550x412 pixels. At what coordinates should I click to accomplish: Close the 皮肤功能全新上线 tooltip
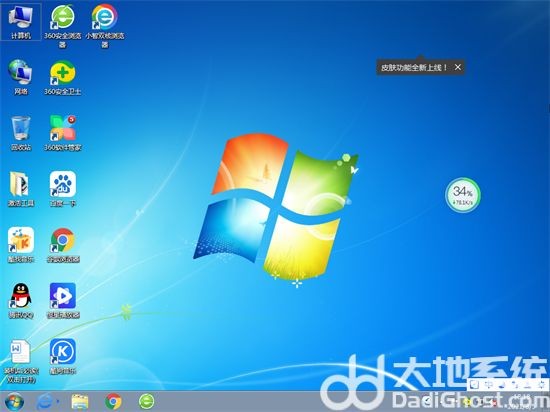click(x=458, y=67)
